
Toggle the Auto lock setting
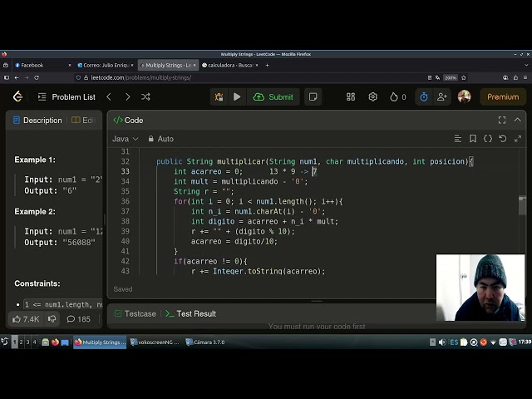(x=160, y=139)
